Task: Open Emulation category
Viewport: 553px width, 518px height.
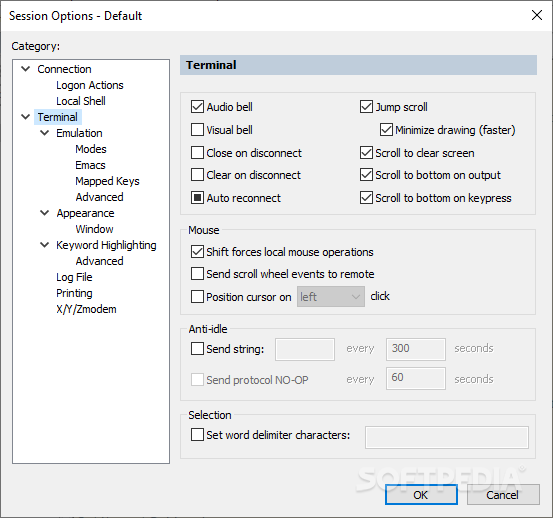Action: point(79,133)
